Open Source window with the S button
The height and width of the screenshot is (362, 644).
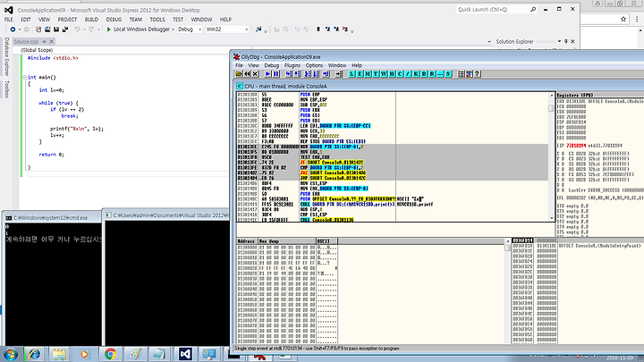point(448,74)
